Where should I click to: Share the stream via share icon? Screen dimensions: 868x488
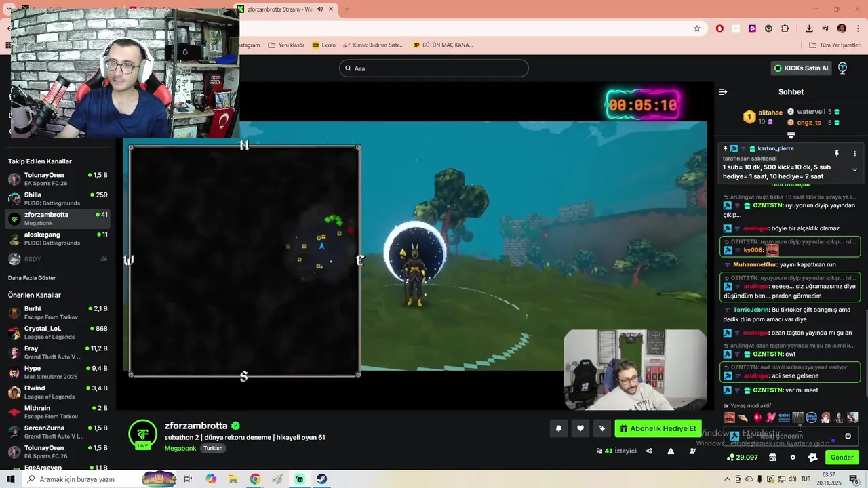coord(649,451)
